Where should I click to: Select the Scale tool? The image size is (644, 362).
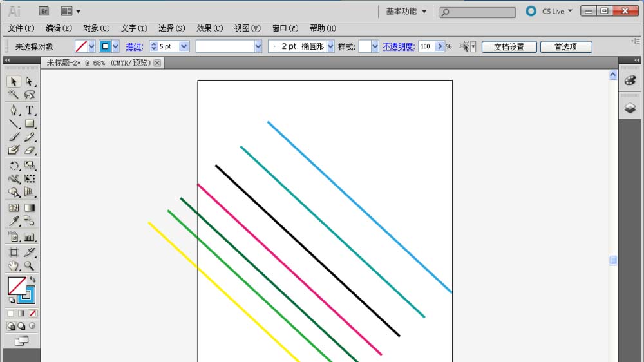pyautogui.click(x=29, y=166)
